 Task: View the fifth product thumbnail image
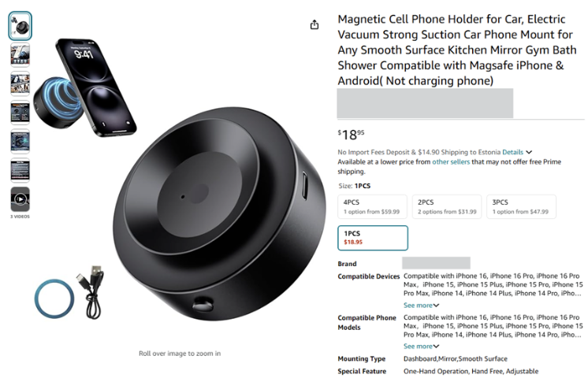point(20,141)
